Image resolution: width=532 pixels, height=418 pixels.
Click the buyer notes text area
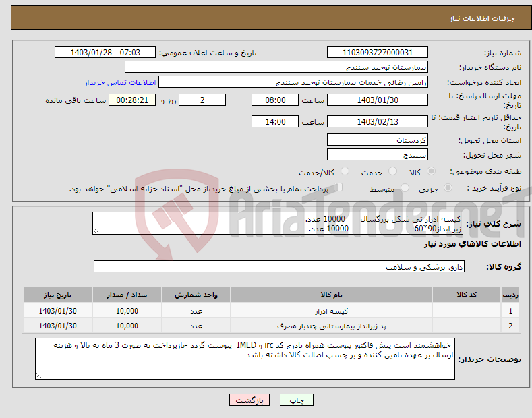245,358
